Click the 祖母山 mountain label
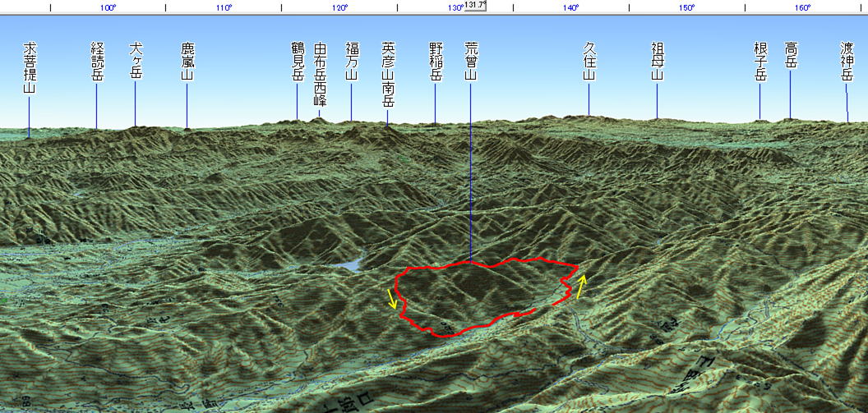 [x=657, y=62]
